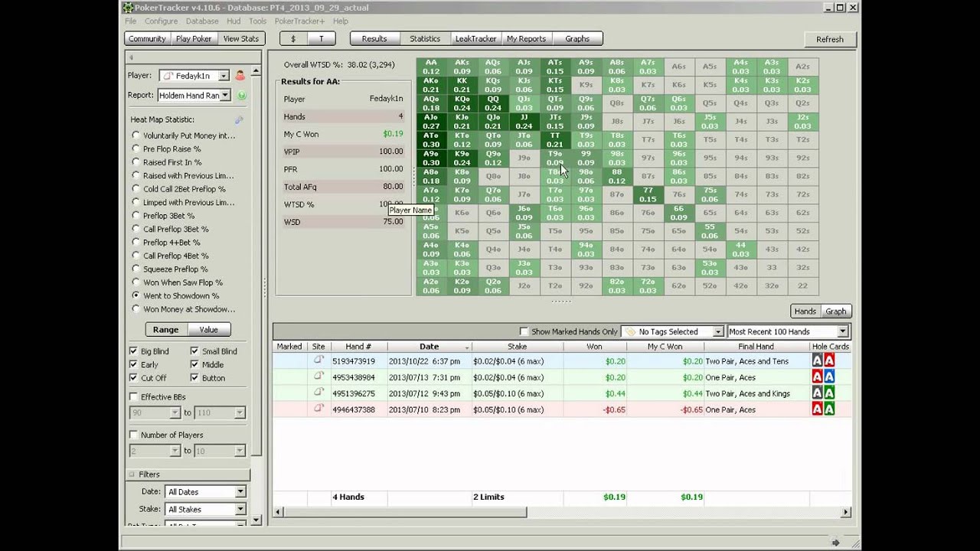Open the Player dropdown showing Fedayk1n
980x551 pixels.
click(194, 76)
